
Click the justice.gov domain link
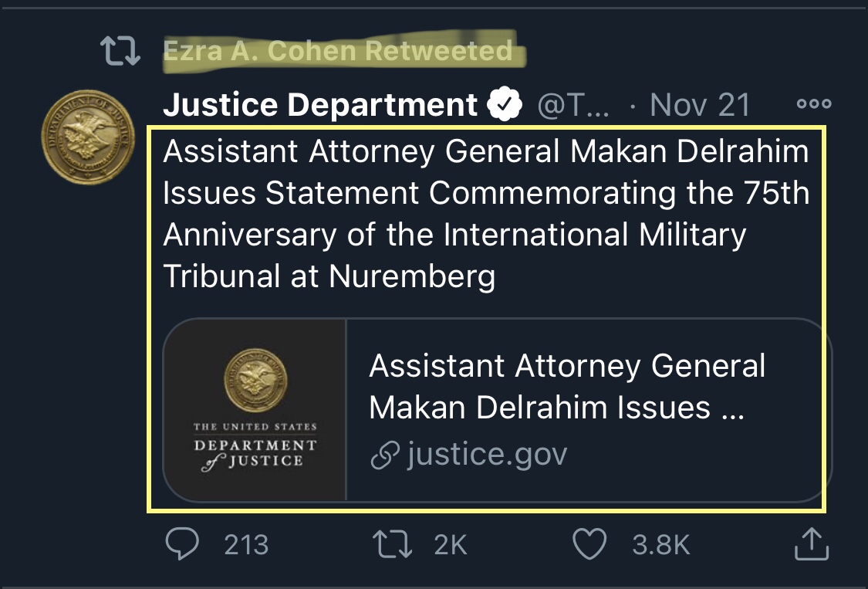click(487, 455)
